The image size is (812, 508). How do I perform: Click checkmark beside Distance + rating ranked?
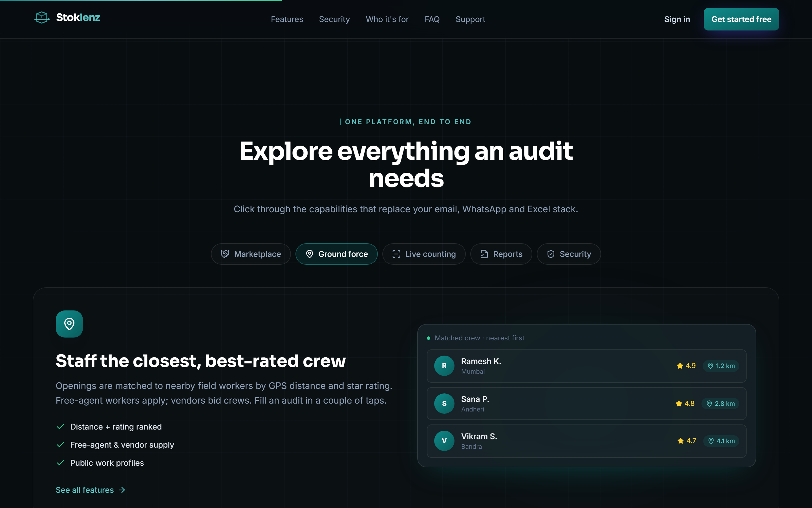pos(60,427)
